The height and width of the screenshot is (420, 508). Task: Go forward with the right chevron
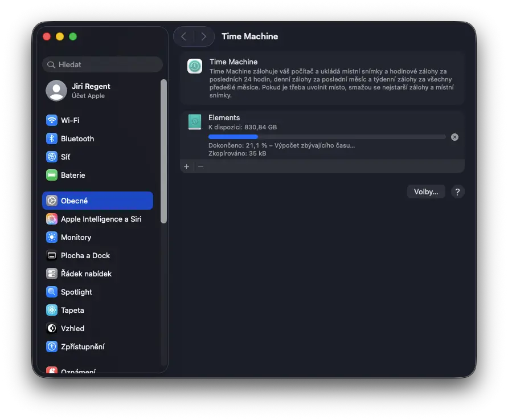click(204, 36)
